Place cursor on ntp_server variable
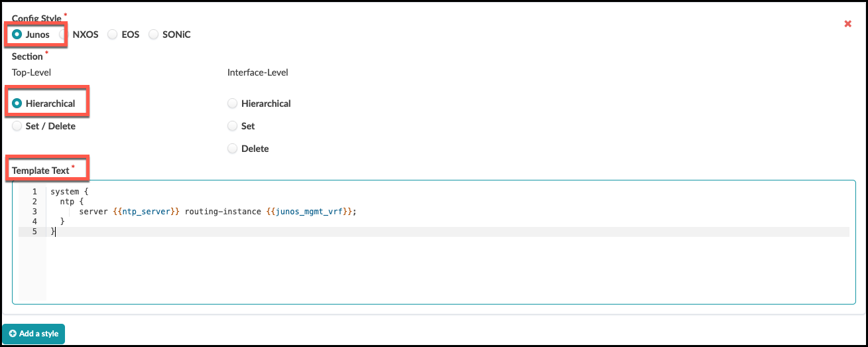This screenshot has width=868, height=347. (x=147, y=212)
